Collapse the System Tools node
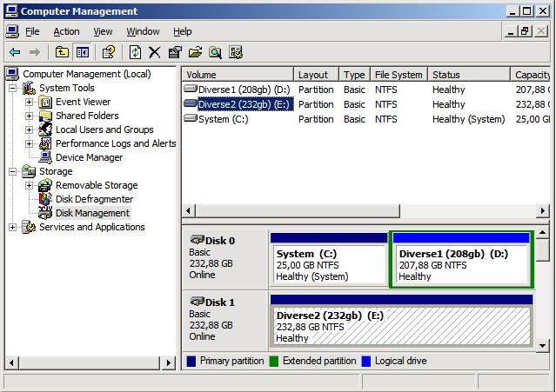Screen dimensions: 556x392 click(13, 88)
